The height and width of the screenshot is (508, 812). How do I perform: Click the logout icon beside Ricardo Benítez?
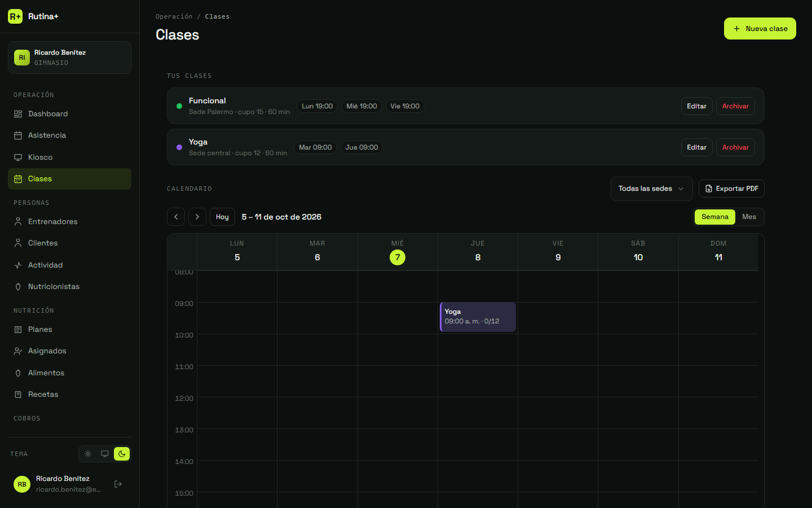point(118,484)
